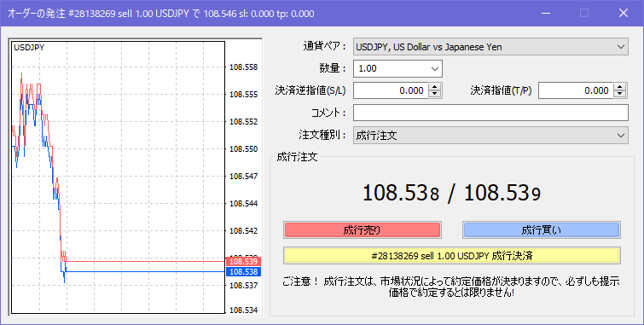The image size is (644, 325).
Task: Decrease the S/L value with down arrow
Action: coord(434,94)
